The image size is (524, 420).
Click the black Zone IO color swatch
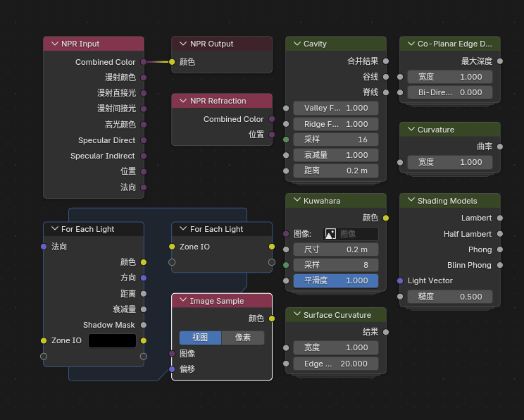112,340
